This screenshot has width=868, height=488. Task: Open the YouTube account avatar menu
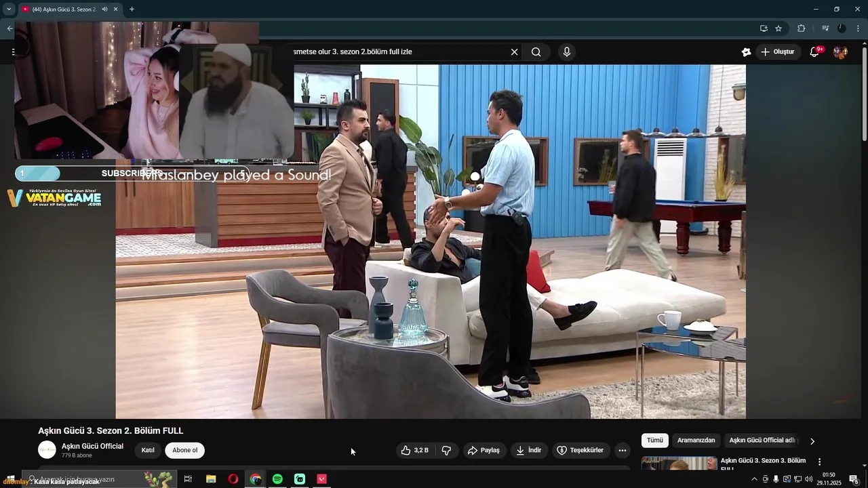pos(840,52)
